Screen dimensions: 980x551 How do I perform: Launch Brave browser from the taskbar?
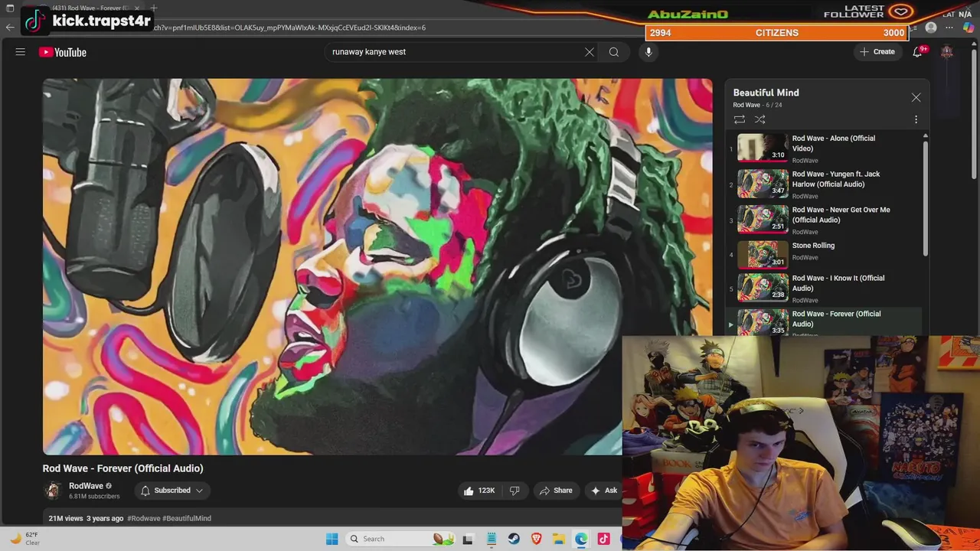pos(536,539)
